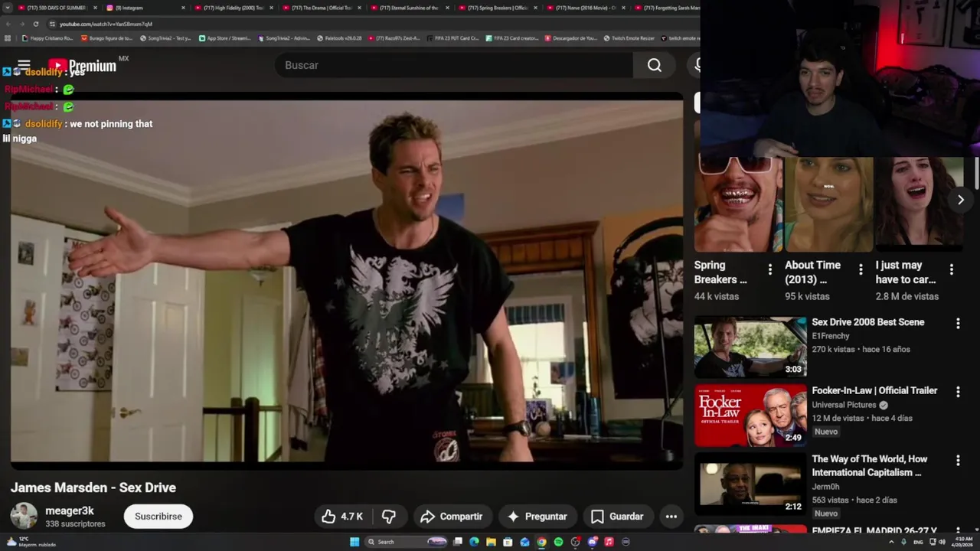Open options for Focker-In-Law trailer
The width and height of the screenshot is (980, 551).
957,392
